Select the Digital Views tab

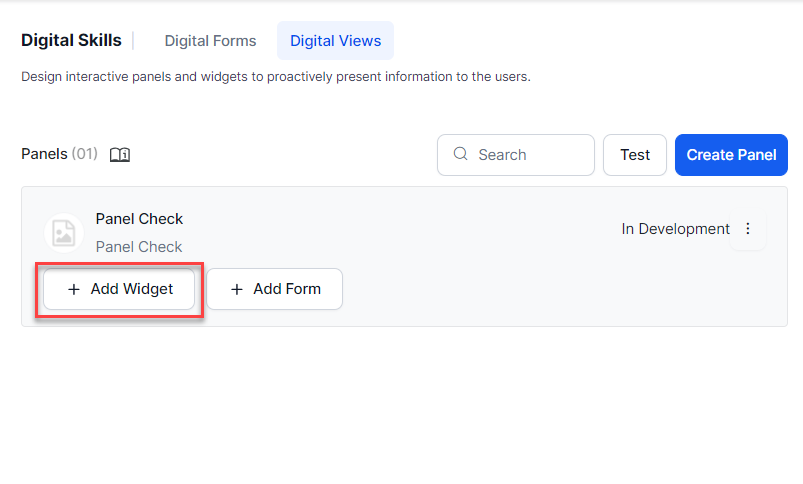335,41
